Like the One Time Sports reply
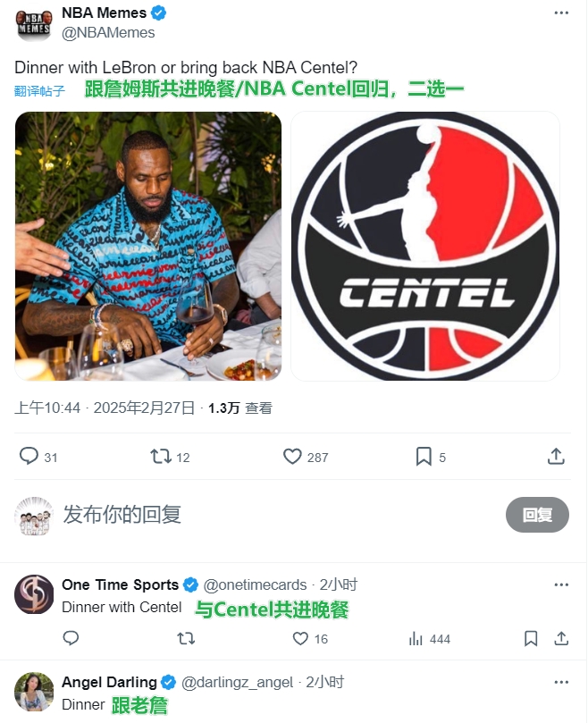The width and height of the screenshot is (588, 723). [300, 639]
